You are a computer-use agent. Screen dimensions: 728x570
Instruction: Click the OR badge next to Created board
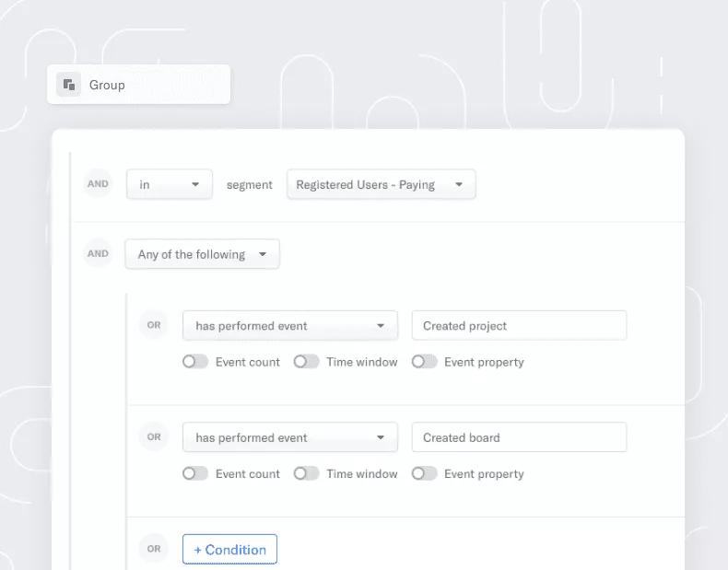pyautogui.click(x=154, y=436)
